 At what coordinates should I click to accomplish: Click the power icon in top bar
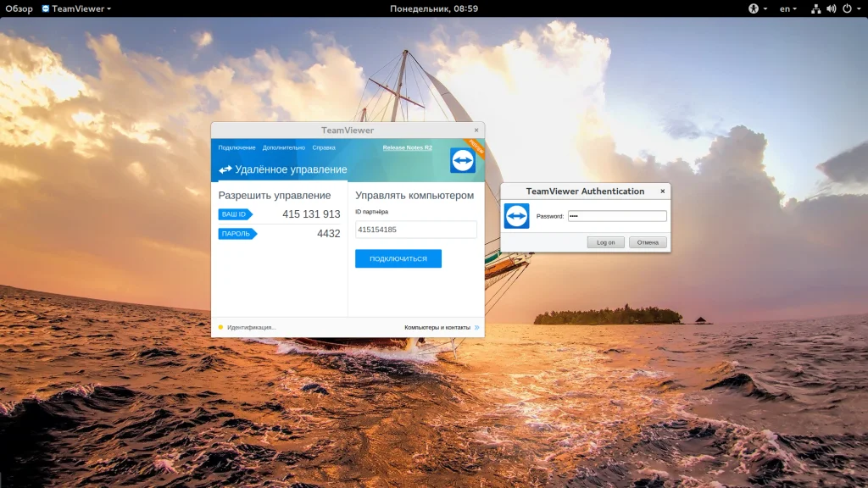pyautogui.click(x=847, y=8)
